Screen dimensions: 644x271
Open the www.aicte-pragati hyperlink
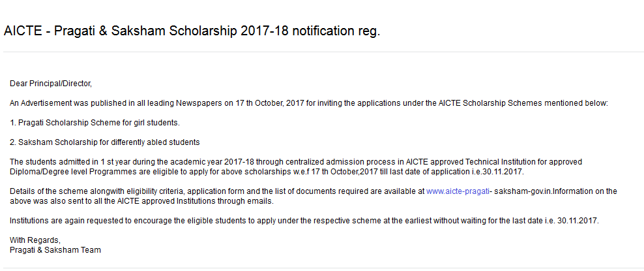(458, 191)
